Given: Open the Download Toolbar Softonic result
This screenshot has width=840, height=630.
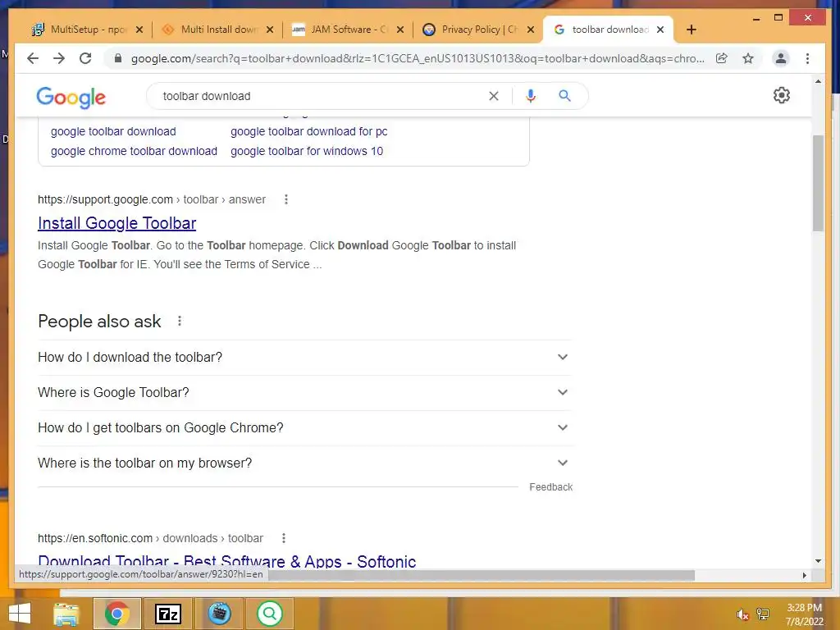Looking at the screenshot, I should coord(226,560).
